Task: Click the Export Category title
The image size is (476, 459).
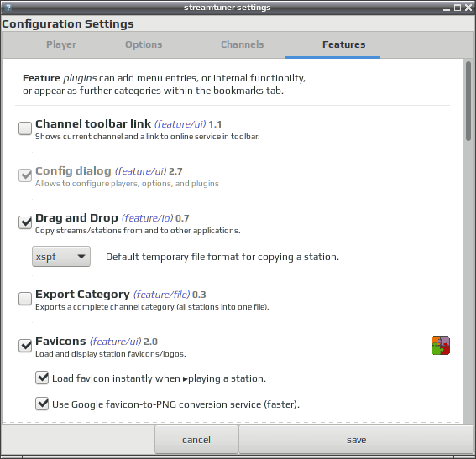Action: click(82, 295)
